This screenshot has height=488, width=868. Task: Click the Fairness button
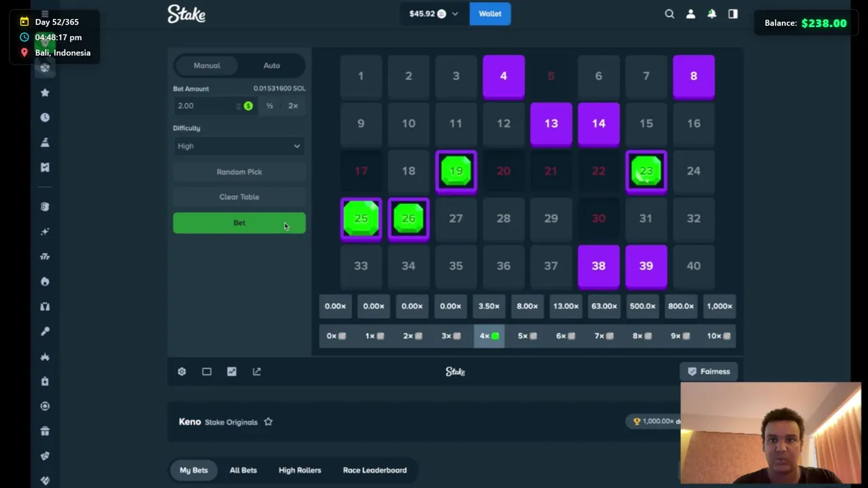click(709, 371)
